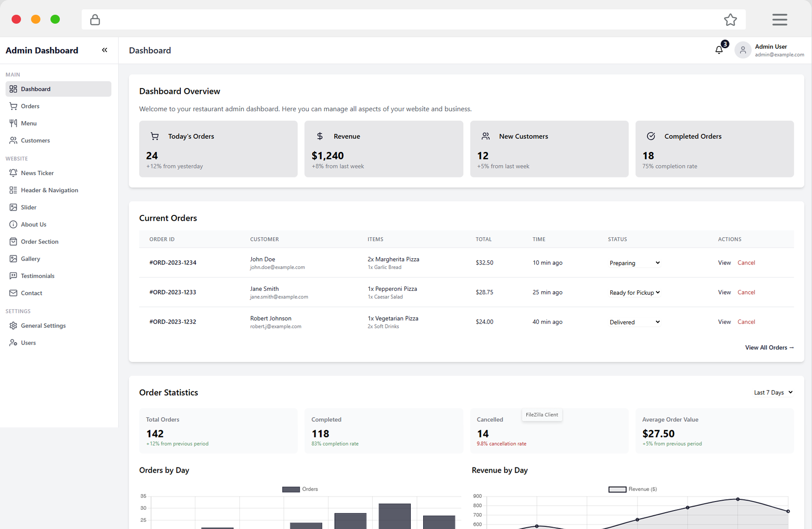
Task: Change statistics range from Last 7 Days
Action: [773, 392]
